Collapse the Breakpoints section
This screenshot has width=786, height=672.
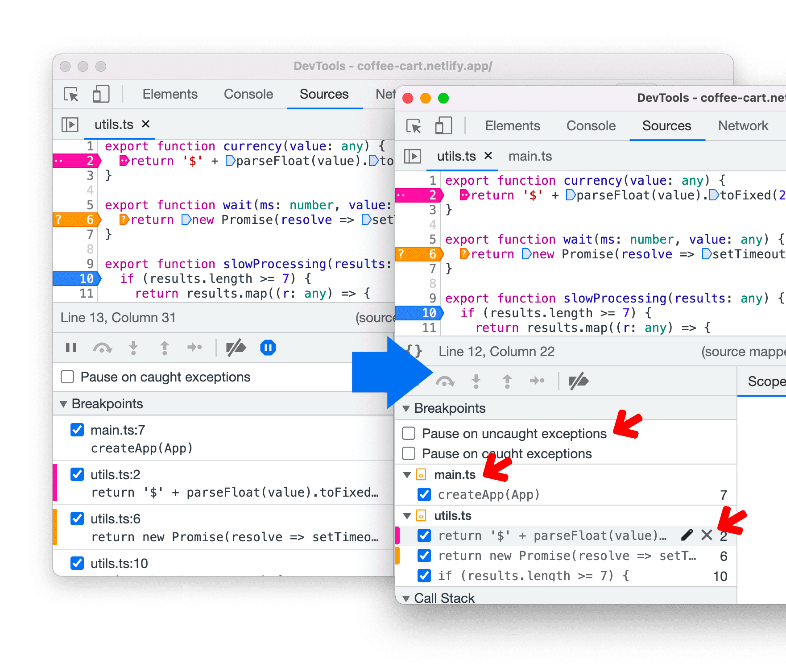point(406,408)
